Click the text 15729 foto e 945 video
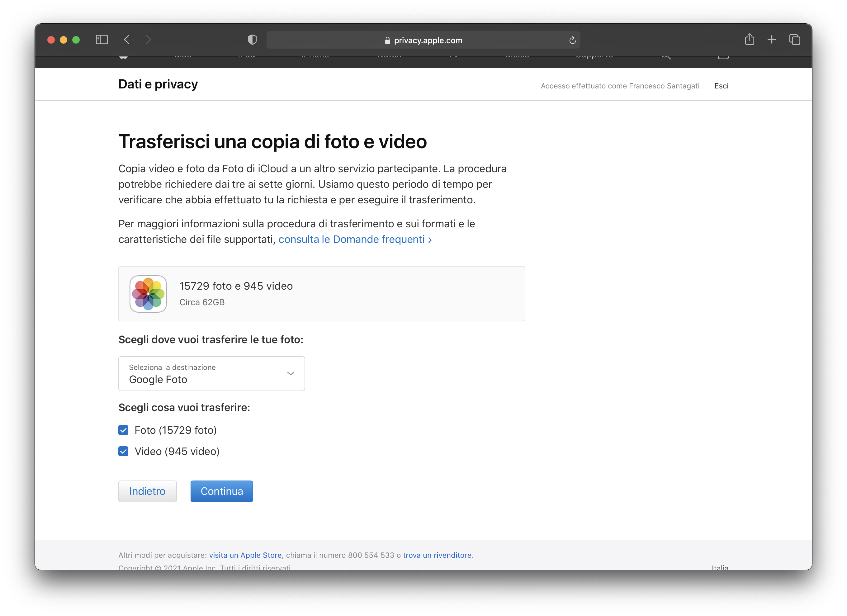 pyautogui.click(x=236, y=286)
